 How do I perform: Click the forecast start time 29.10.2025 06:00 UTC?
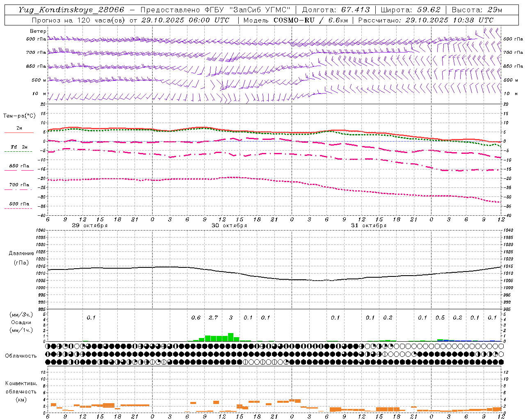pyautogui.click(x=185, y=20)
